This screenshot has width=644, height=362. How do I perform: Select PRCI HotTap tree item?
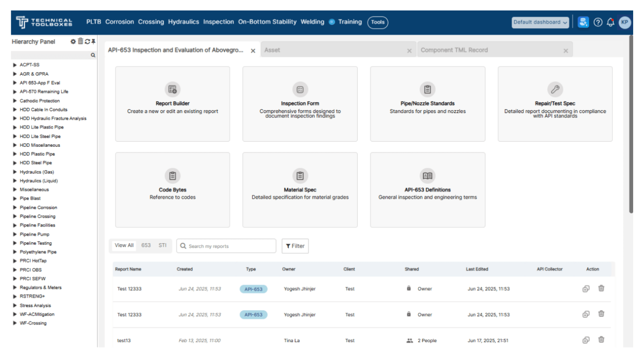point(33,261)
